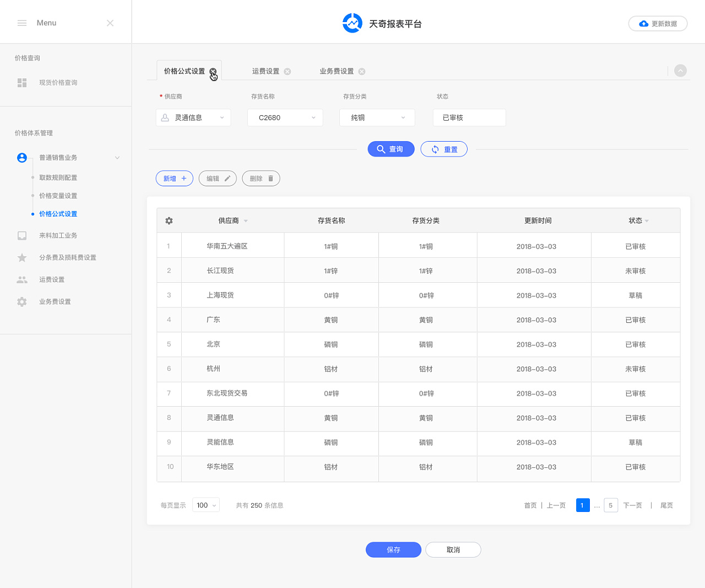Open the 供应商 dropdown showing 灵通信息

[193, 117]
